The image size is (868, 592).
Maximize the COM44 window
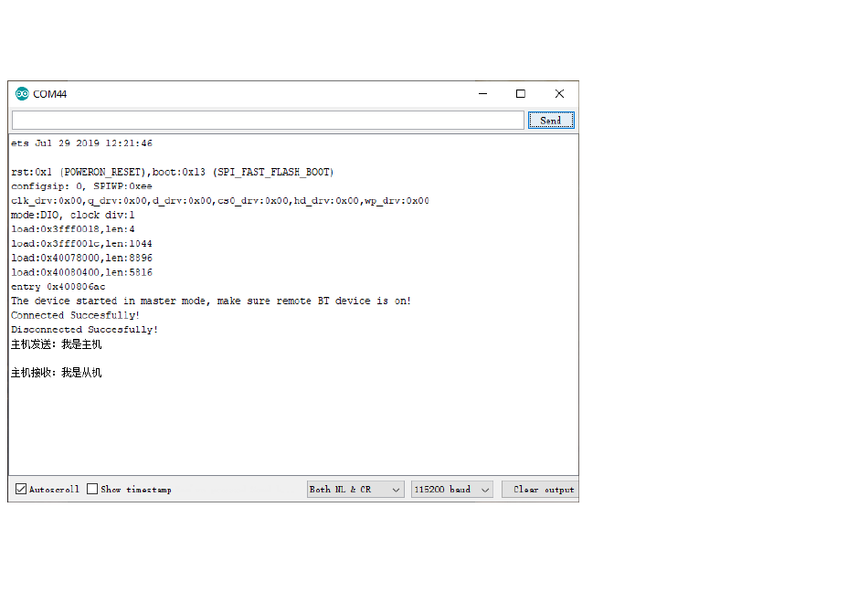coord(521,94)
